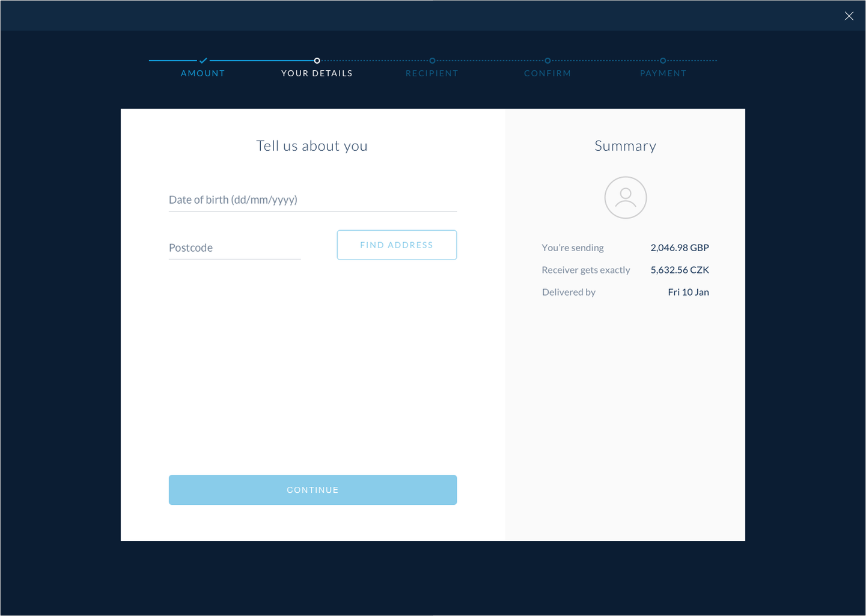Click the Your Details progress marker dot
866x616 pixels.
[317, 61]
